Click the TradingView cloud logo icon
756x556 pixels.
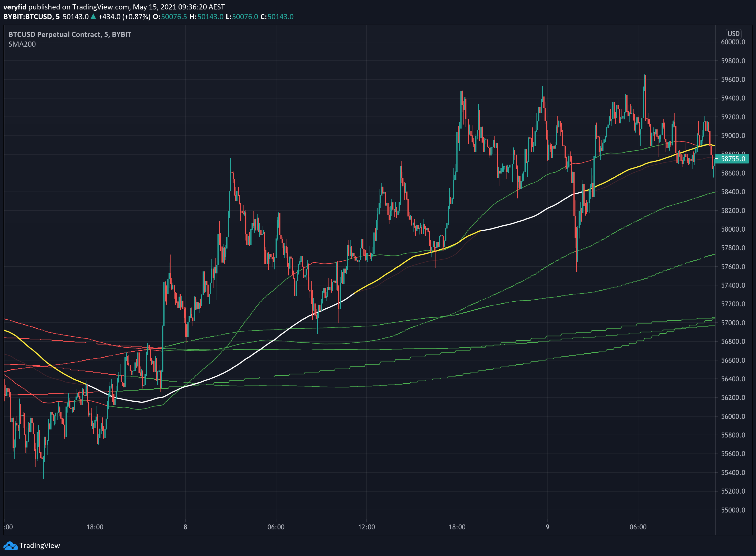(10, 546)
